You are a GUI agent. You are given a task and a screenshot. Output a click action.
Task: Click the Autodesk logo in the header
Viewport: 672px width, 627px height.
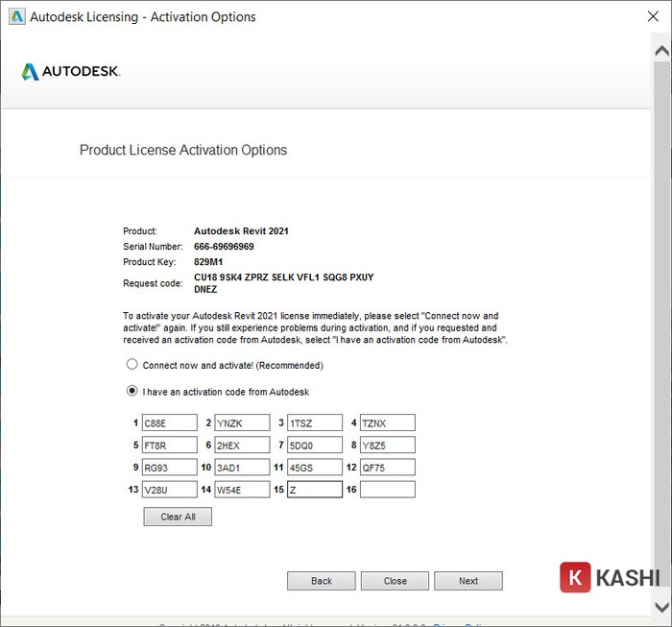(70, 72)
